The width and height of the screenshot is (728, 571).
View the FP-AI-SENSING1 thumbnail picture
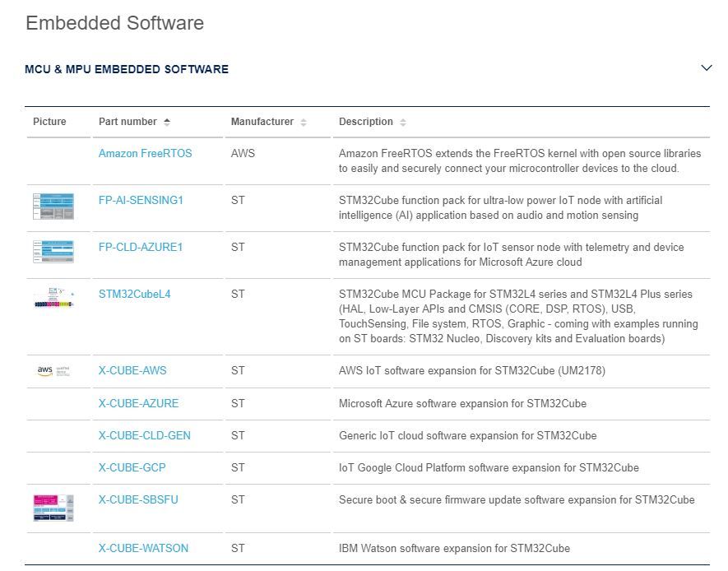tap(53, 207)
